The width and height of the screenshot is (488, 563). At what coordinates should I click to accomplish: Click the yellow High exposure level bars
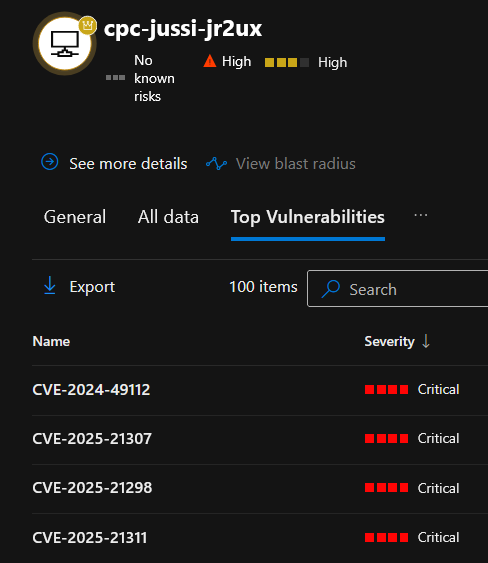[287, 62]
